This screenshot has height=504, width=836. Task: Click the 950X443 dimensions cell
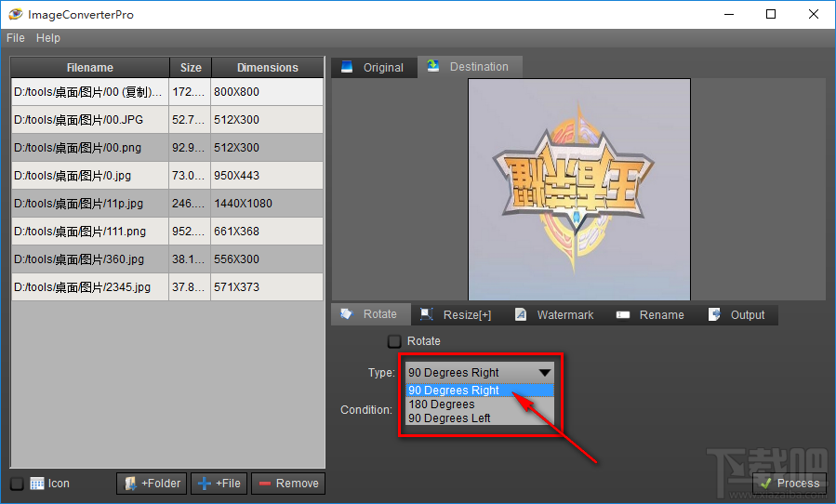[x=267, y=176]
